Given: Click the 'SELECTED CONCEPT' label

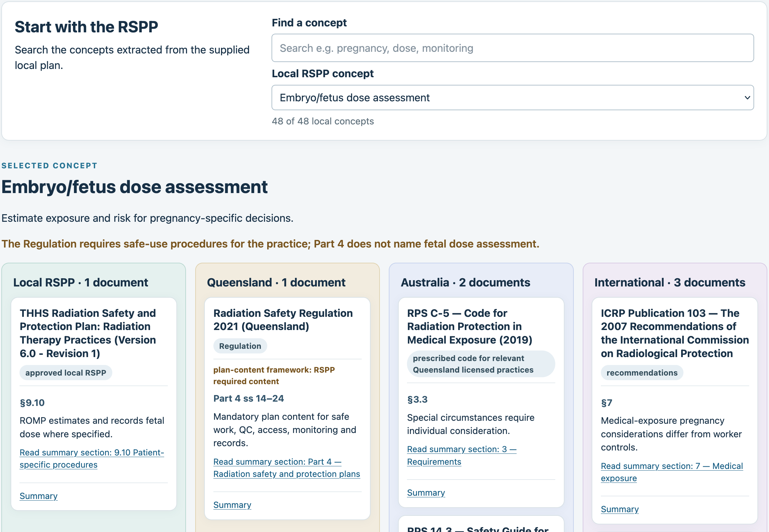Looking at the screenshot, I should [49, 166].
